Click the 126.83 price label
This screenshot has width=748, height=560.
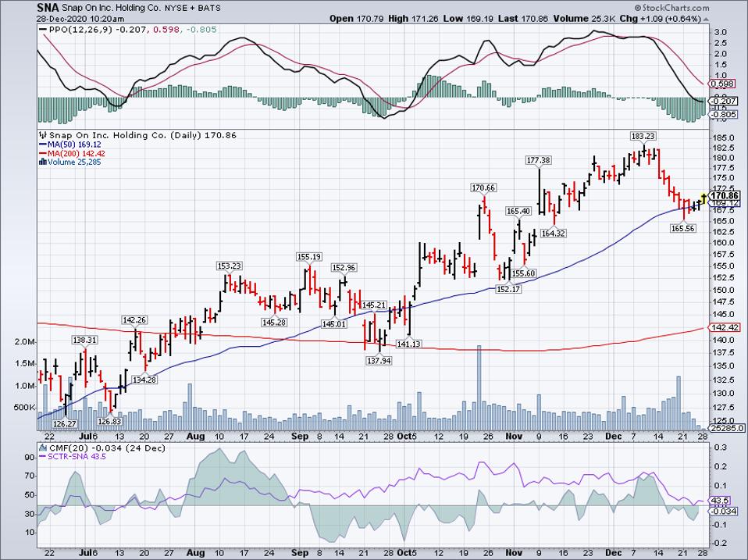(x=109, y=421)
